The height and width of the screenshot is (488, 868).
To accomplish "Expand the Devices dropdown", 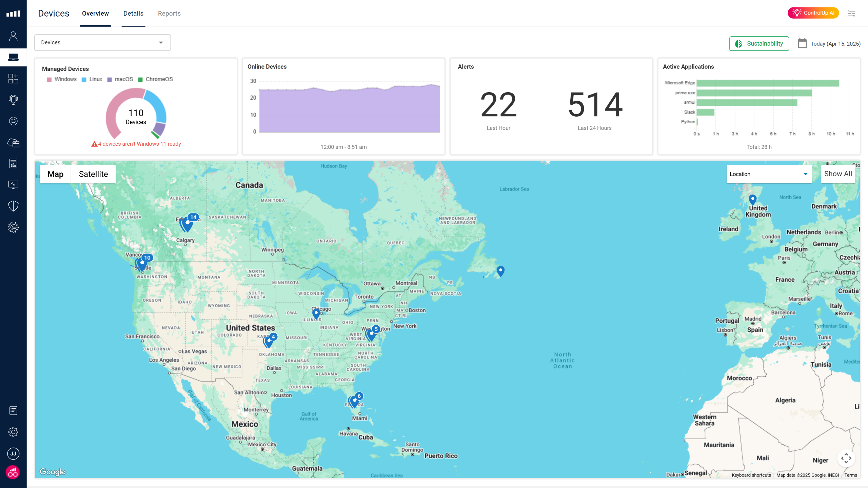I will [102, 42].
